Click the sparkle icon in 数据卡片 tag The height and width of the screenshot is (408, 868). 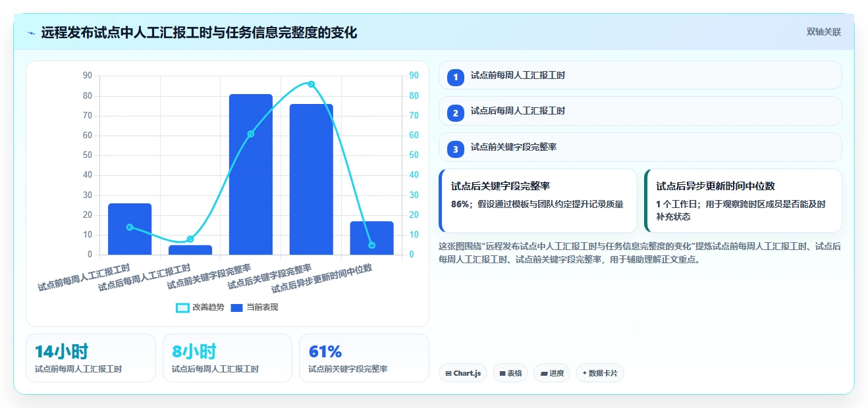(x=584, y=373)
